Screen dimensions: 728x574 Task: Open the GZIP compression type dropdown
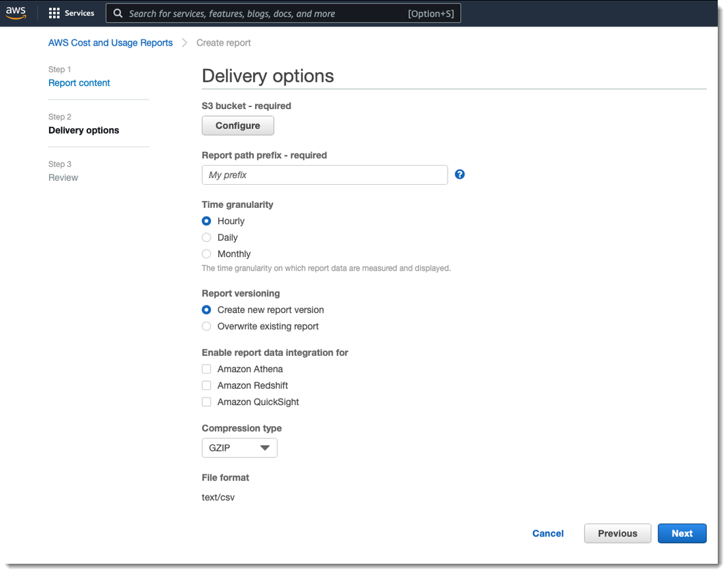(239, 448)
